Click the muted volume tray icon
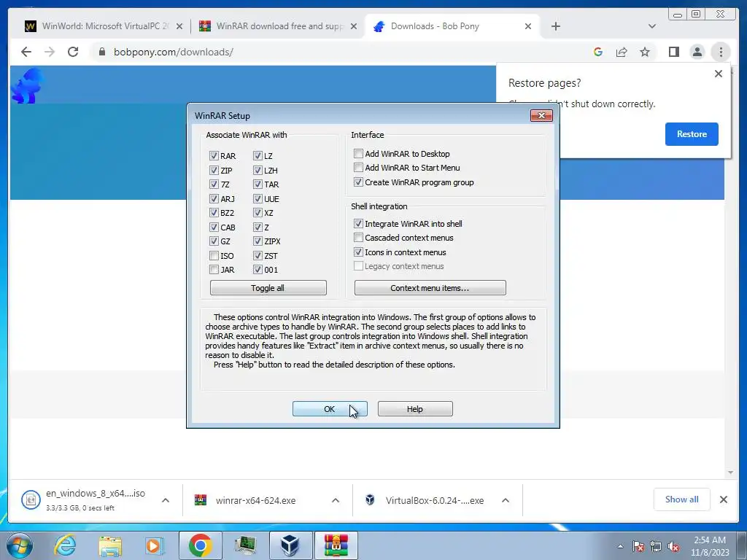This screenshot has height=560, width=747. coord(673,546)
